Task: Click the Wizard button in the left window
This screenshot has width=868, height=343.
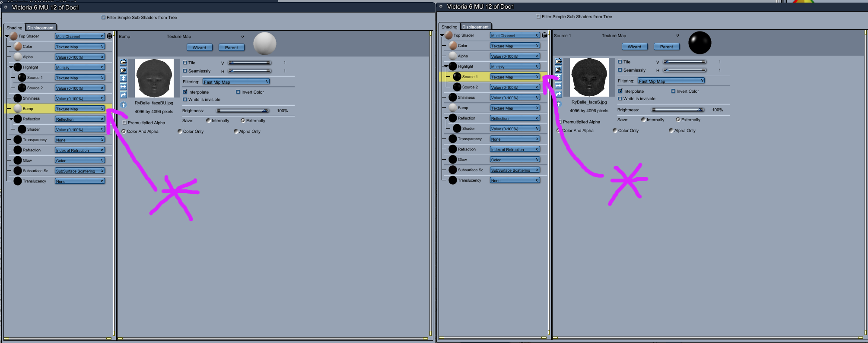Action: (200, 47)
